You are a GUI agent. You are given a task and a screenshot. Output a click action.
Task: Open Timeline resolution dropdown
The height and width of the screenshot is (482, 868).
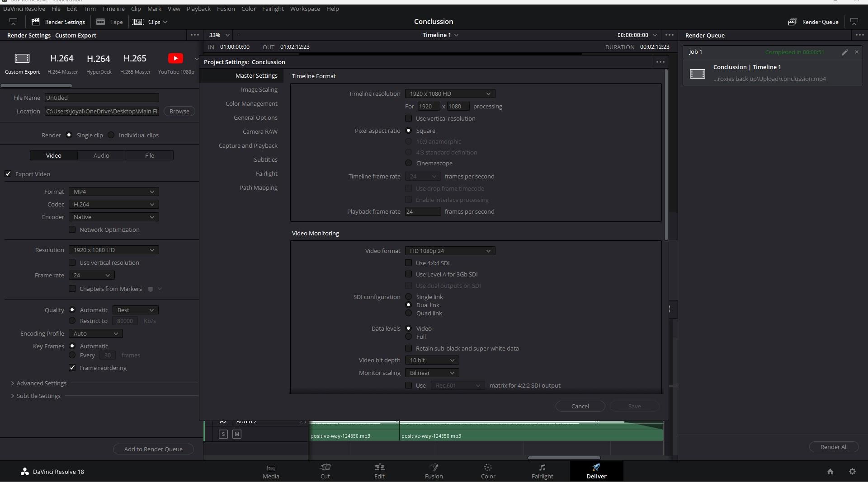(x=450, y=94)
